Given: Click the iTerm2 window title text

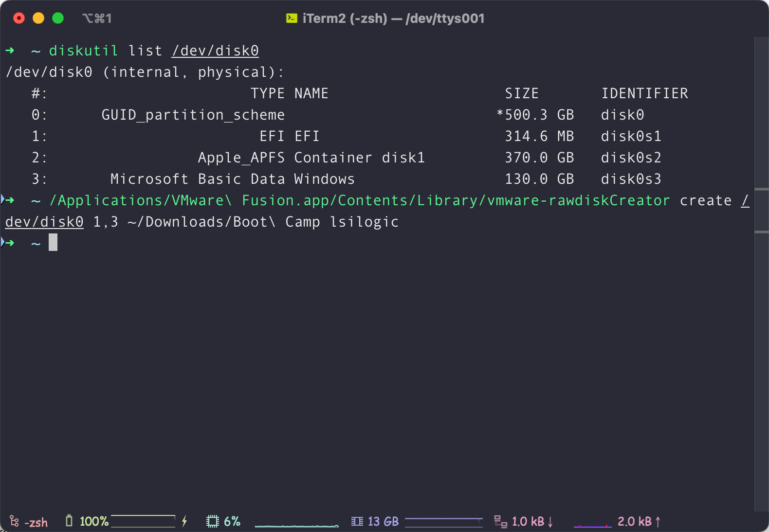Looking at the screenshot, I should point(393,18).
